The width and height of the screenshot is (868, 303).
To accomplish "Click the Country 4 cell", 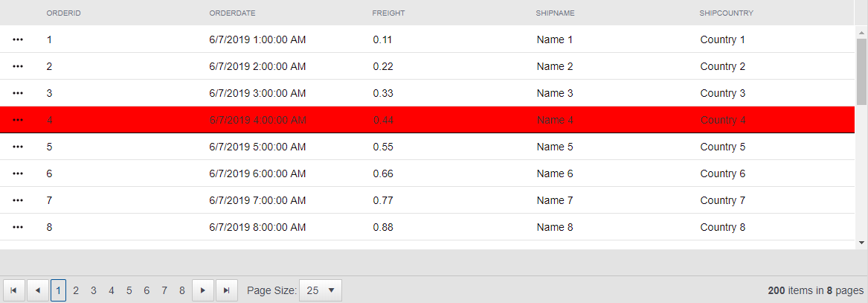I will [x=722, y=120].
